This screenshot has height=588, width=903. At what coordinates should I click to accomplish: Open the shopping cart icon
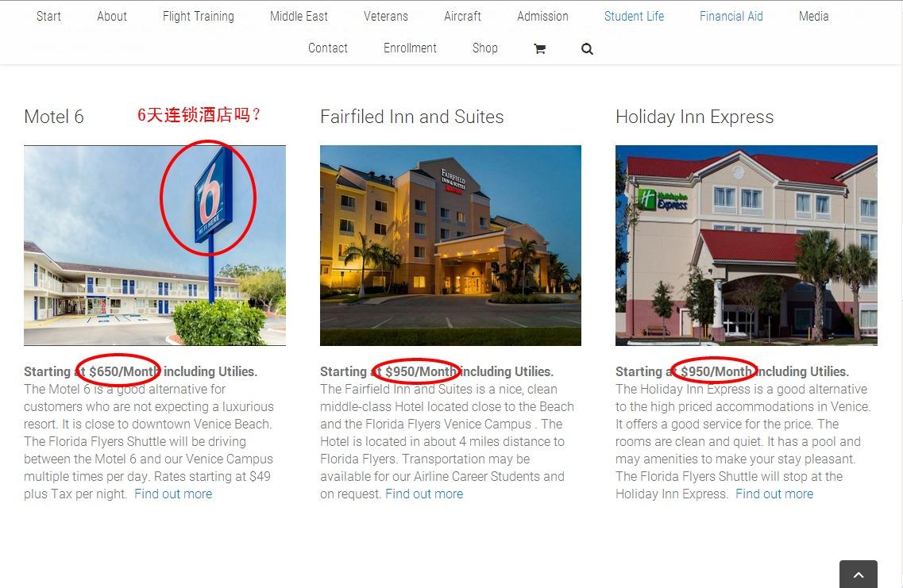coord(539,49)
